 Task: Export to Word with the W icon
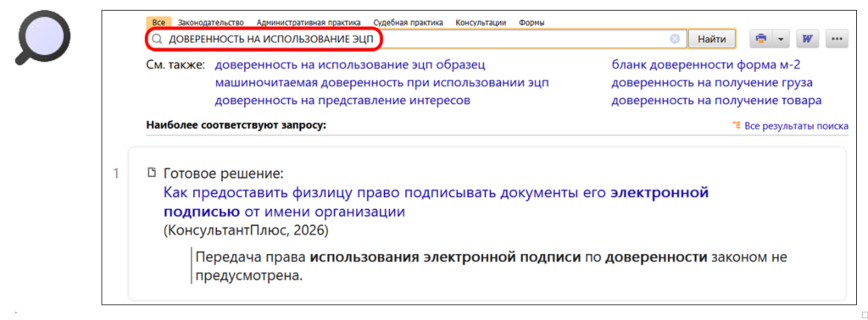tap(808, 39)
